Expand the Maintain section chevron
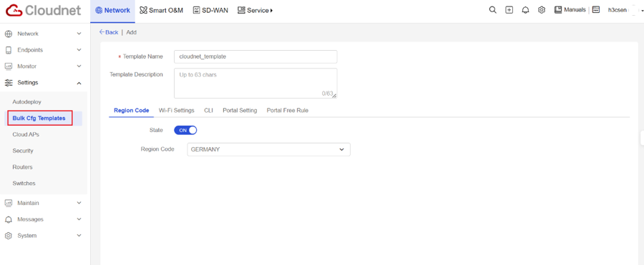The image size is (644, 265). coord(79,203)
